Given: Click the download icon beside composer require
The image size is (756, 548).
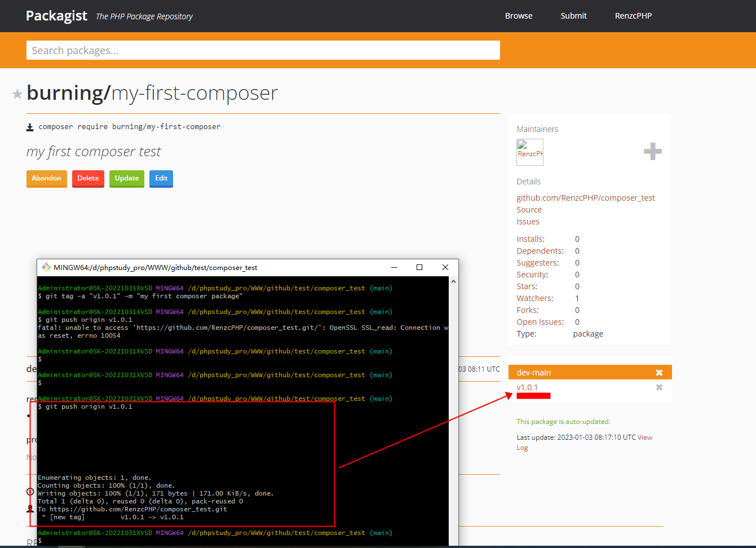Looking at the screenshot, I should pos(30,127).
